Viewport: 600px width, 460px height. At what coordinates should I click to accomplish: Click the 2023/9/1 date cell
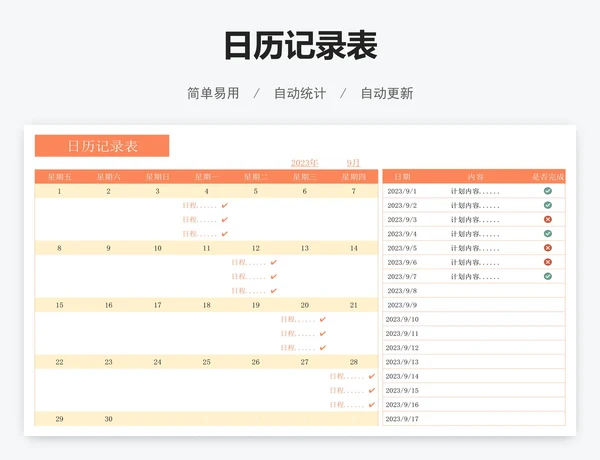402,191
